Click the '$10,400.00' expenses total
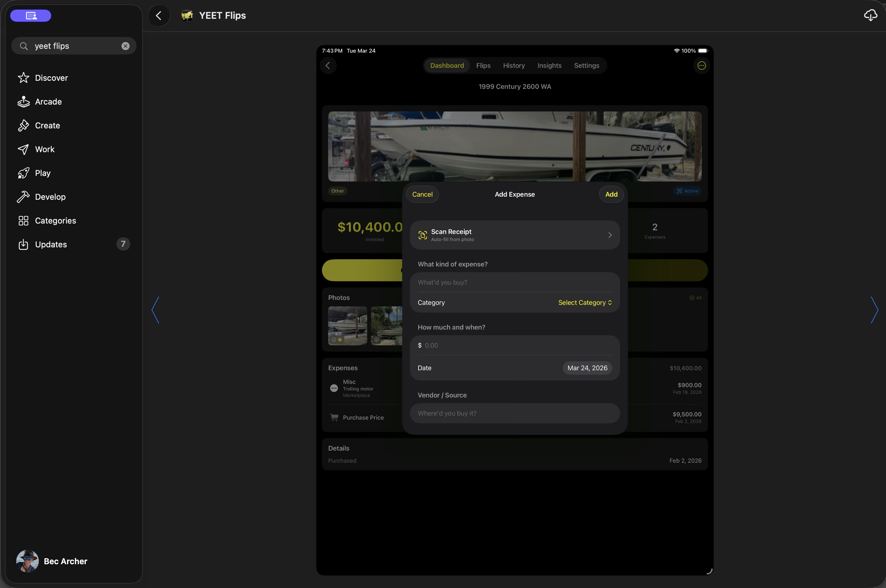Image resolution: width=886 pixels, height=588 pixels. pos(685,368)
